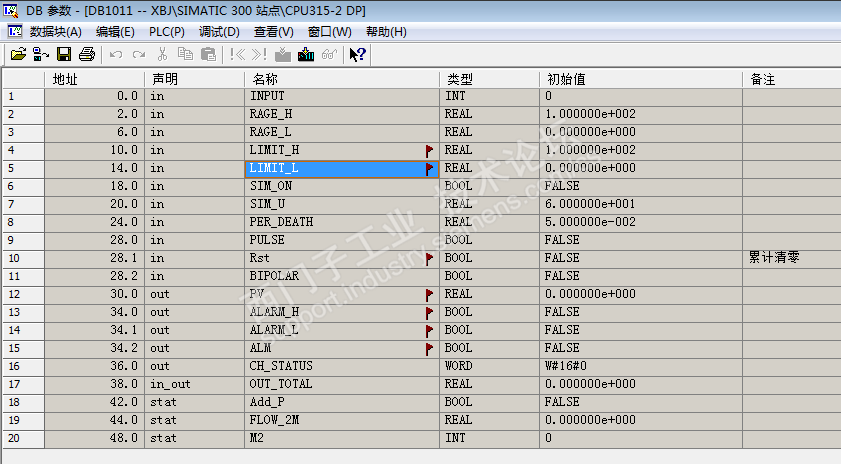Click the 备注 column header
The height and width of the screenshot is (464, 841).
792,79
